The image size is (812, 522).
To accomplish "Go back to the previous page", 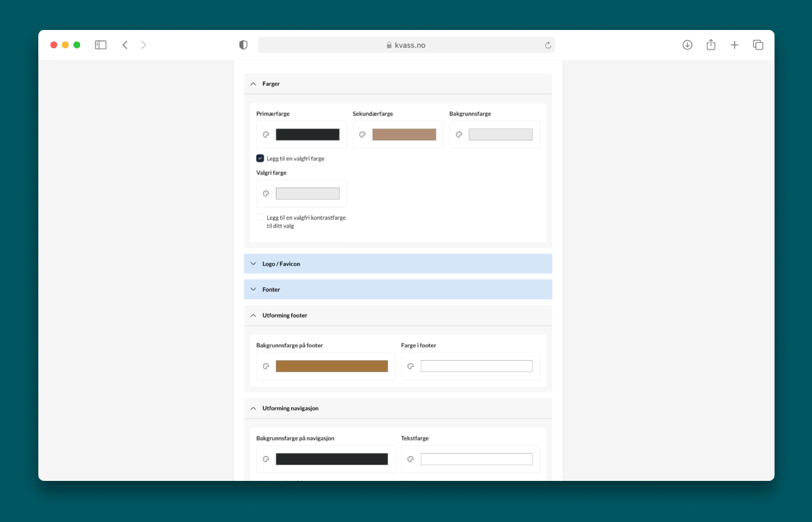I will [125, 45].
